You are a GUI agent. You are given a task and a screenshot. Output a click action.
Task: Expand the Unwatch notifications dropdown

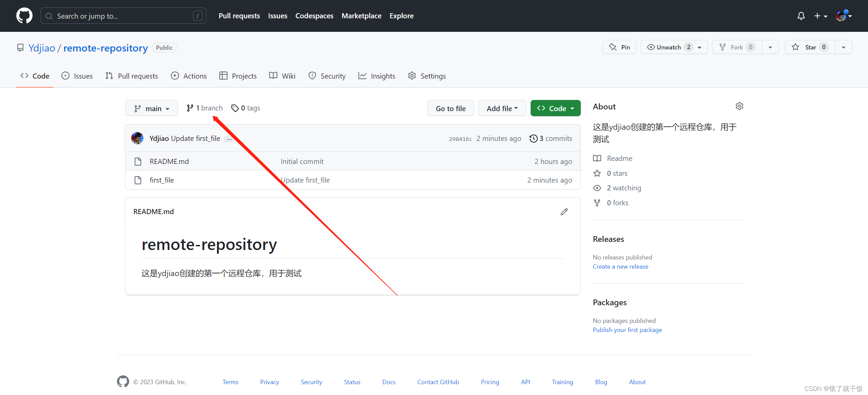(x=674, y=47)
